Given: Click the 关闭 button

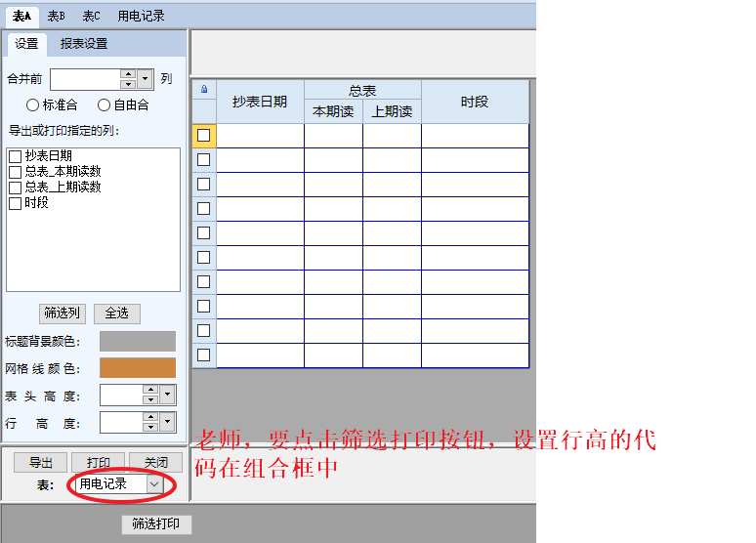Looking at the screenshot, I should pos(156,463).
